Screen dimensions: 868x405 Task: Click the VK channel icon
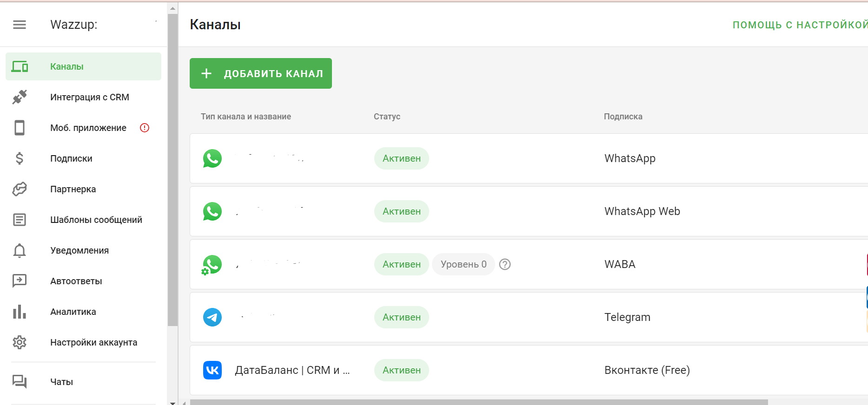[x=212, y=370]
